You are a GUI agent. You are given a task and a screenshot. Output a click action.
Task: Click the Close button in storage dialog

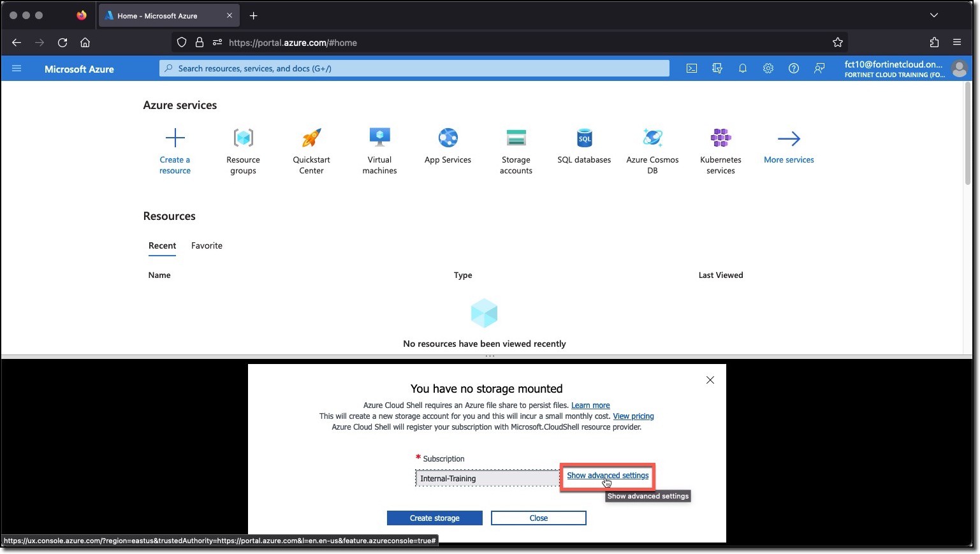point(539,518)
